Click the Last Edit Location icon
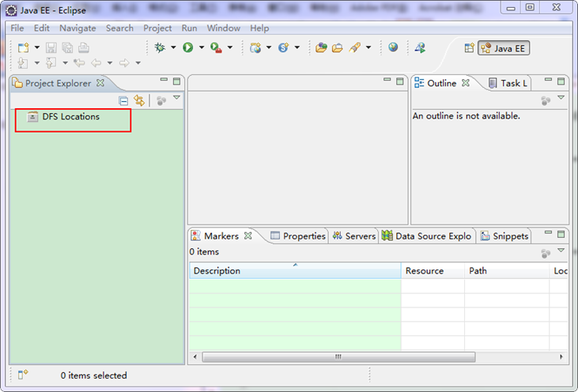This screenshot has height=392, width=578. click(79, 63)
